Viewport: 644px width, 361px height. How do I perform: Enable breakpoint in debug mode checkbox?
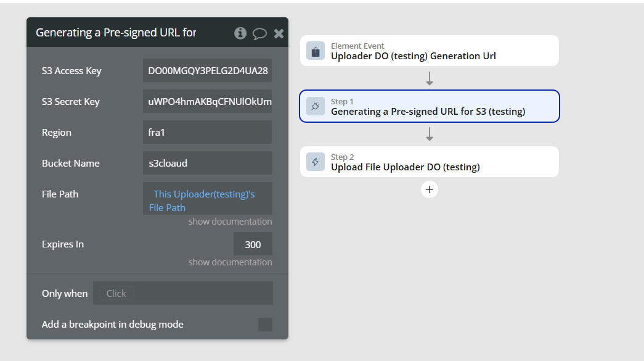[265, 325]
